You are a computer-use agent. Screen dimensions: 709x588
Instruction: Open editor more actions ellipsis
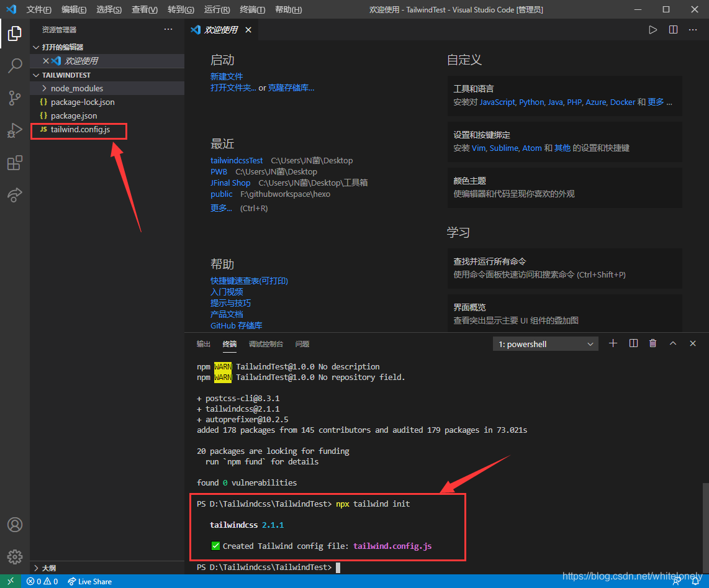(x=693, y=30)
